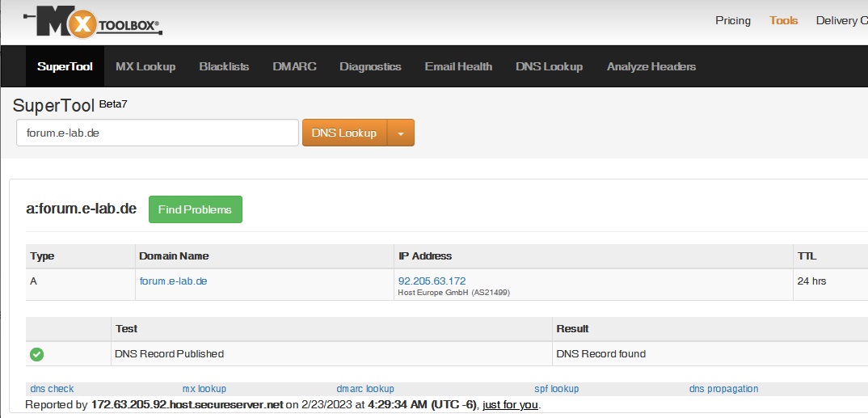Follow the spf lookup link
Screen dimensions: 868x418
pyautogui.click(x=556, y=389)
